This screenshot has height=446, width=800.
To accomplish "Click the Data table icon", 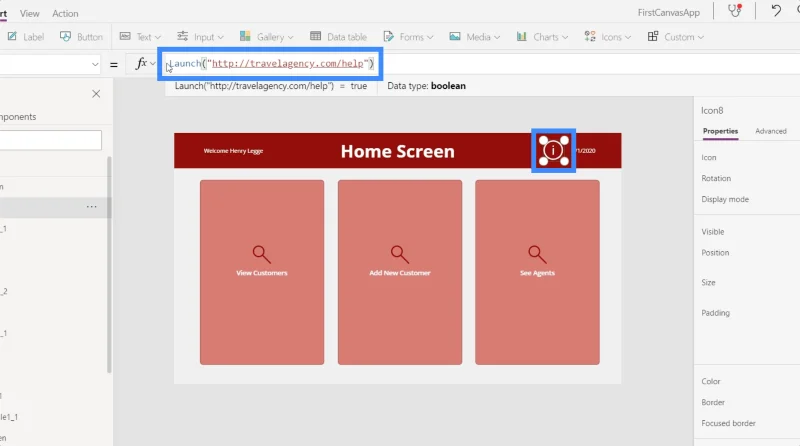I will (x=316, y=36).
